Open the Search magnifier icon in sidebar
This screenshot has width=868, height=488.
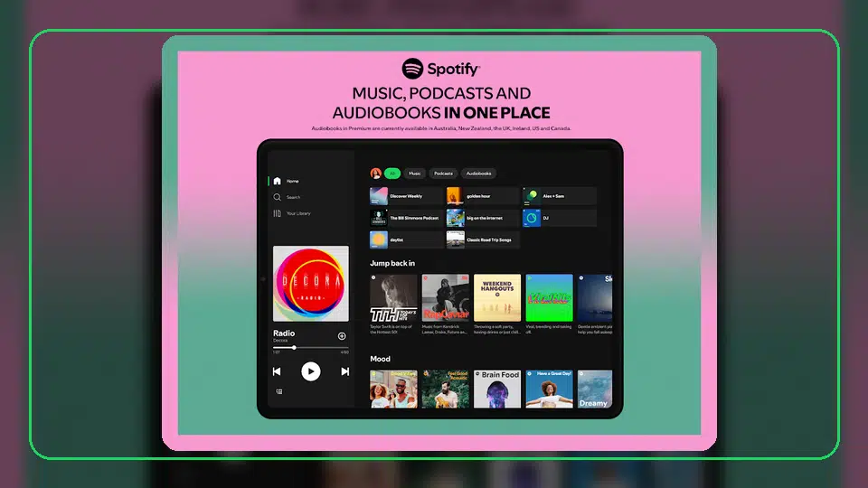pos(278,197)
